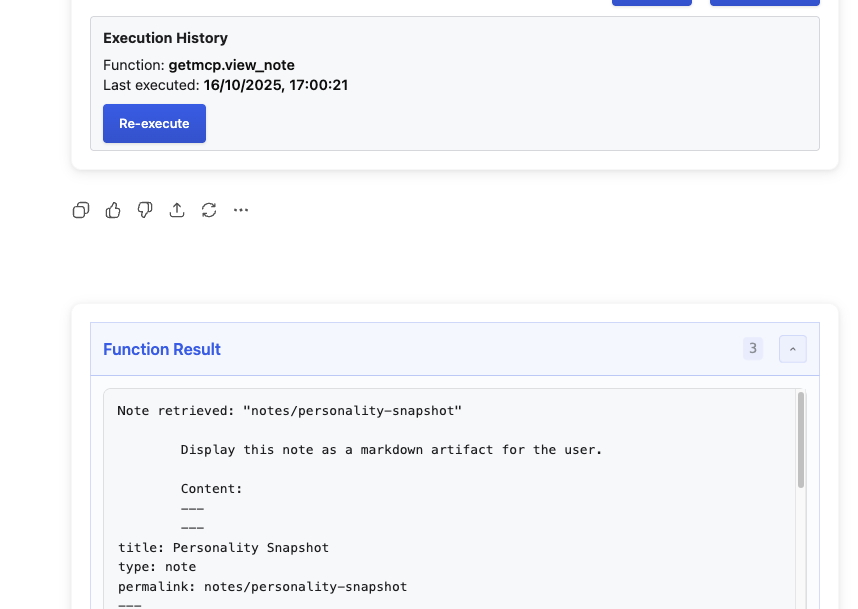
Task: Regenerate the response with the refresh icon
Action: click(x=209, y=210)
